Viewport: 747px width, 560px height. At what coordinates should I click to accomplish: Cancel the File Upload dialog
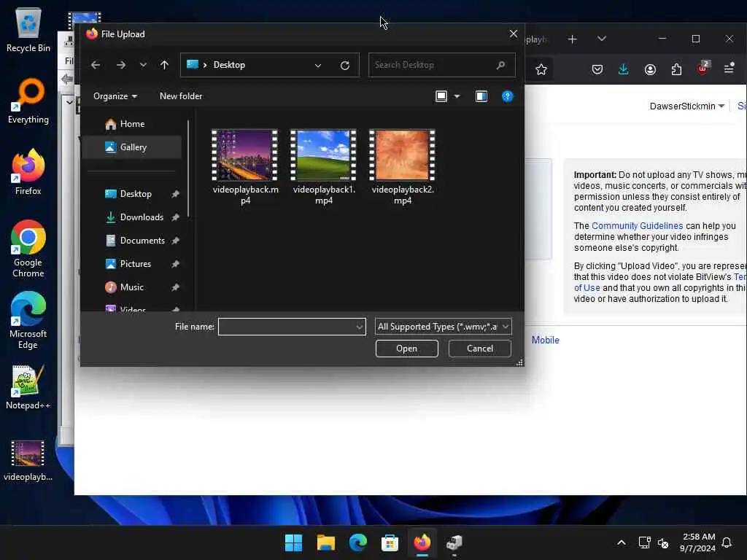(480, 349)
